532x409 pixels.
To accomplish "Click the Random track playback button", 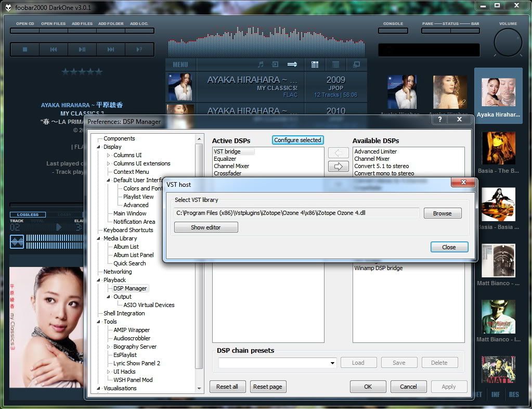I will (139, 49).
